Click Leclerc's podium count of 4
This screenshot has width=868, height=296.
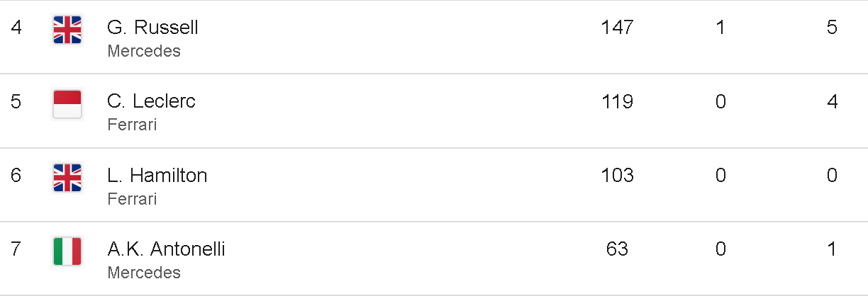832,101
